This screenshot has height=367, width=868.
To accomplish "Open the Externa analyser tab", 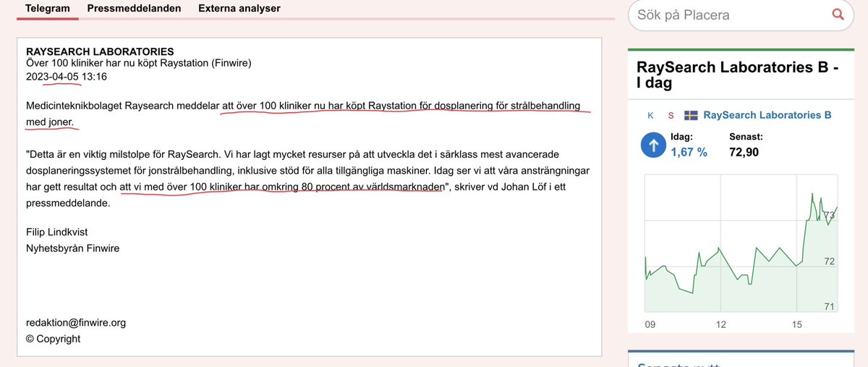I will (239, 9).
